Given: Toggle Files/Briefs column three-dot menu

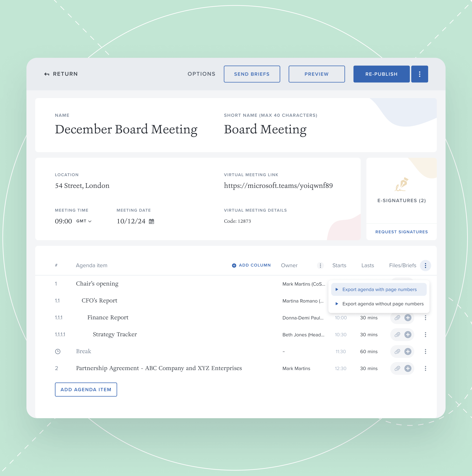Looking at the screenshot, I should point(425,265).
